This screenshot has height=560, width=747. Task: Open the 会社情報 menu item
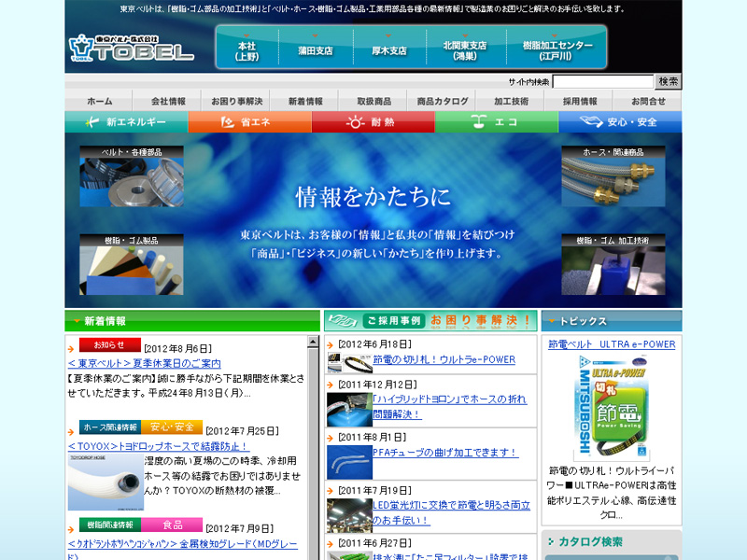point(168,101)
